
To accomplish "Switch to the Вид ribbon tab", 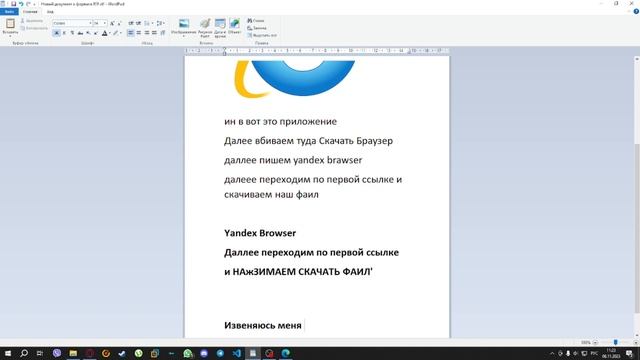I will click(50, 11).
